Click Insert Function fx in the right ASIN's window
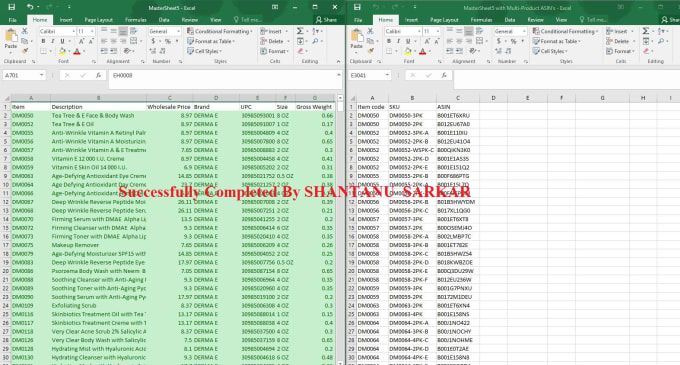The width and height of the screenshot is (680, 365). pyautogui.click(x=444, y=75)
